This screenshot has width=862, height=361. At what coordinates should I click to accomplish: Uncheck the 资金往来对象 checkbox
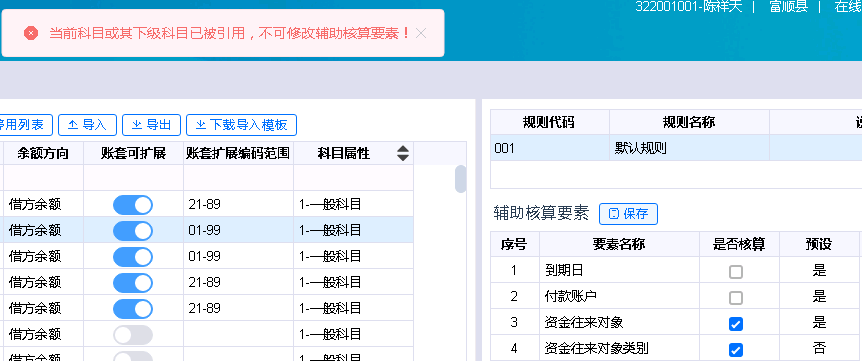(736, 324)
